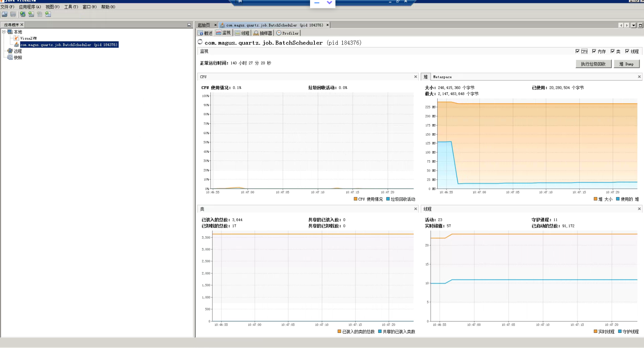Uncheck the CPU chart checkbox

[577, 51]
